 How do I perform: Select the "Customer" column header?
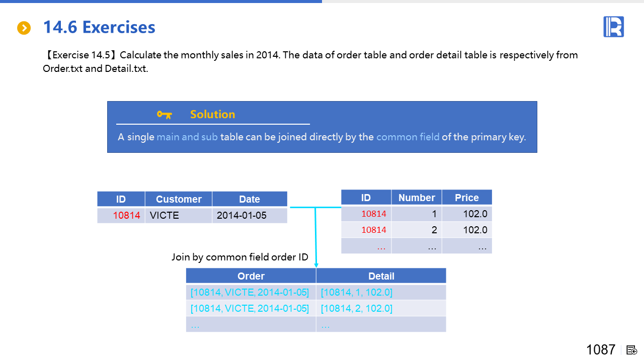pos(179,199)
